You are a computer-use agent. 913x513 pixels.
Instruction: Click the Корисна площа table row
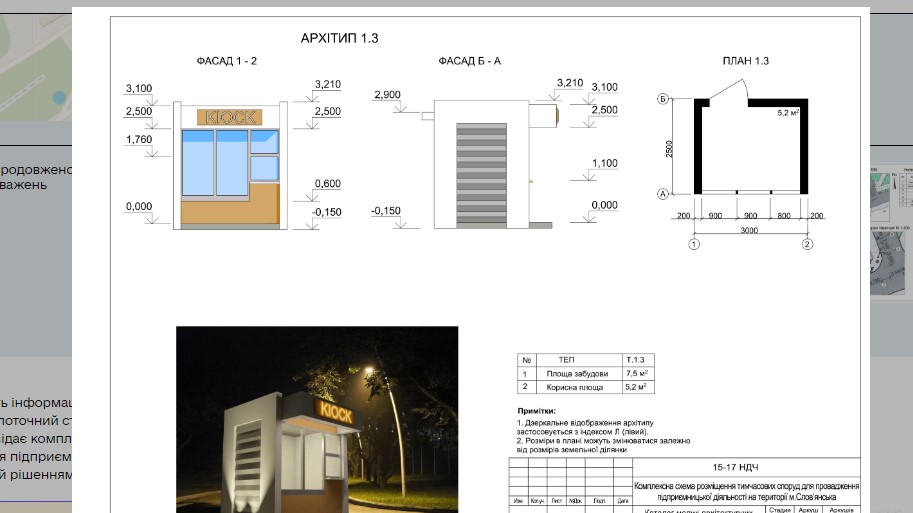coord(586,387)
